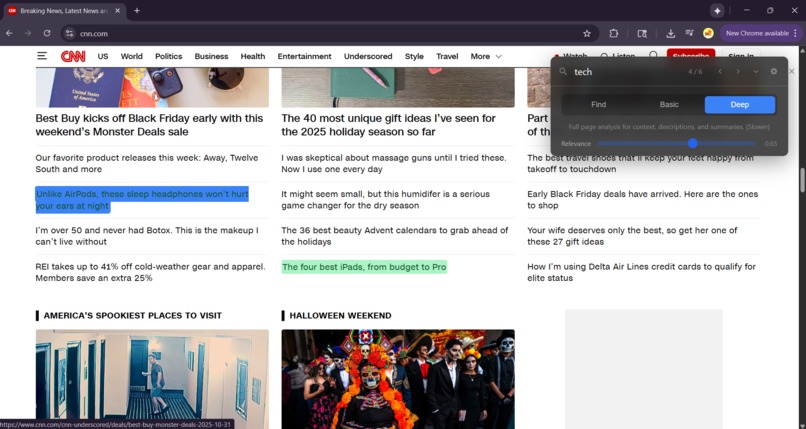Screen dimensions: 806x429
Task: Open the Chrome profile avatar
Action: [x=708, y=33]
